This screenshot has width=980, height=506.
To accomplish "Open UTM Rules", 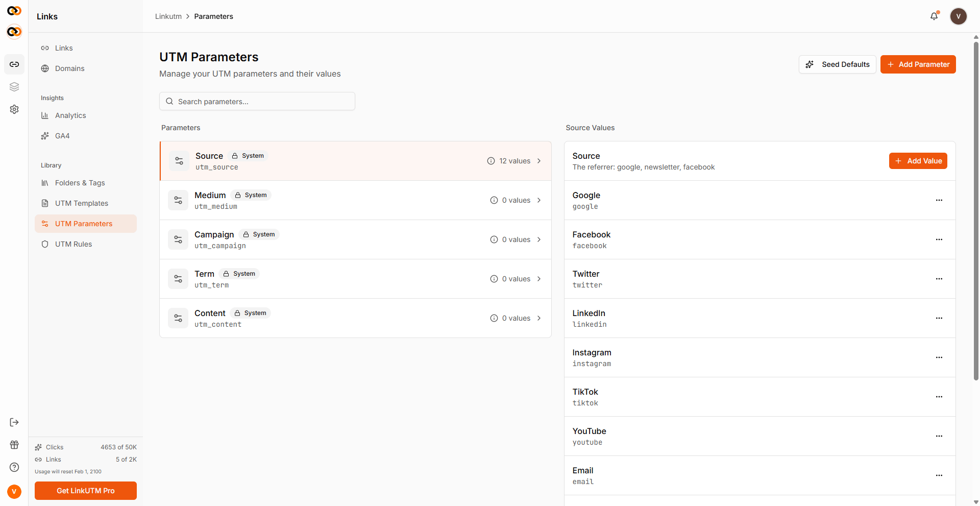I will pyautogui.click(x=86, y=244).
